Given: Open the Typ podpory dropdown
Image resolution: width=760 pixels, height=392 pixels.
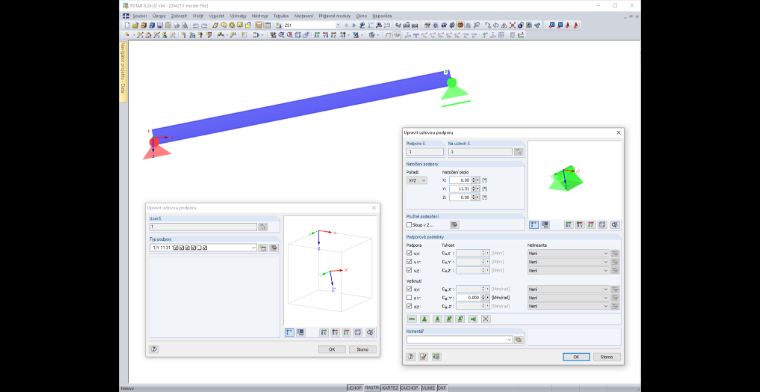Looking at the screenshot, I should click(253, 248).
